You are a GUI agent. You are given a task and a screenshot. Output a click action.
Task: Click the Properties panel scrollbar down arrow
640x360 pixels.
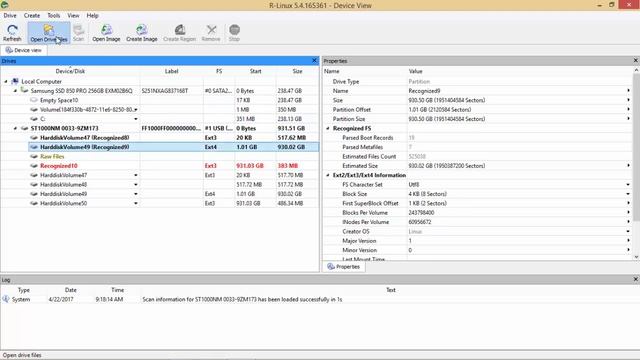point(636,257)
